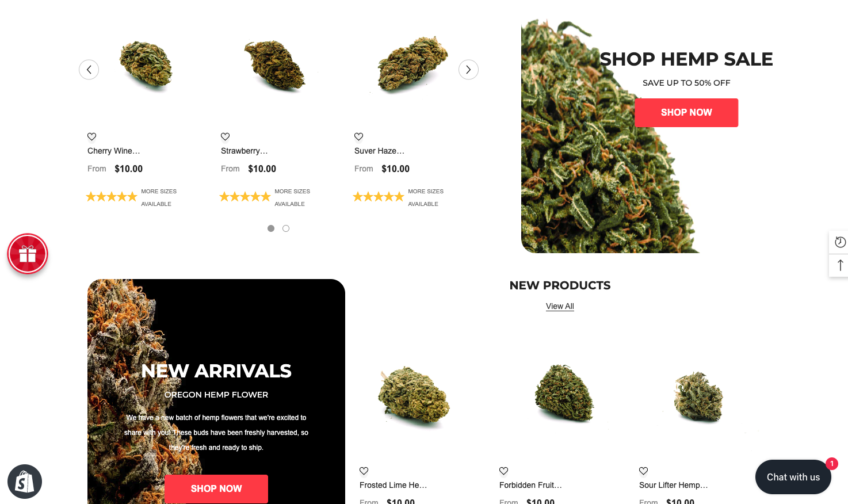Toggle wishlist heart on Forbidden Fruit
The width and height of the screenshot is (848, 504).
[x=503, y=471]
